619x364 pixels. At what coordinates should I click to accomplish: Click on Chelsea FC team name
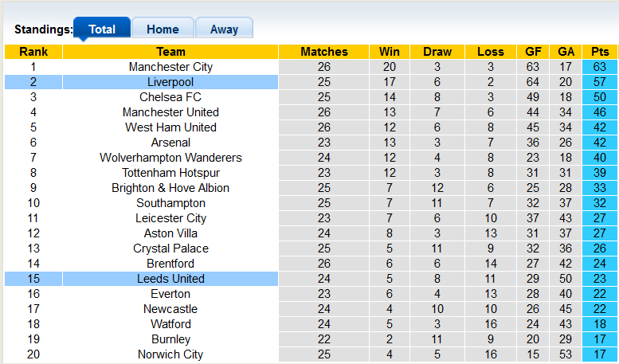tap(170, 97)
